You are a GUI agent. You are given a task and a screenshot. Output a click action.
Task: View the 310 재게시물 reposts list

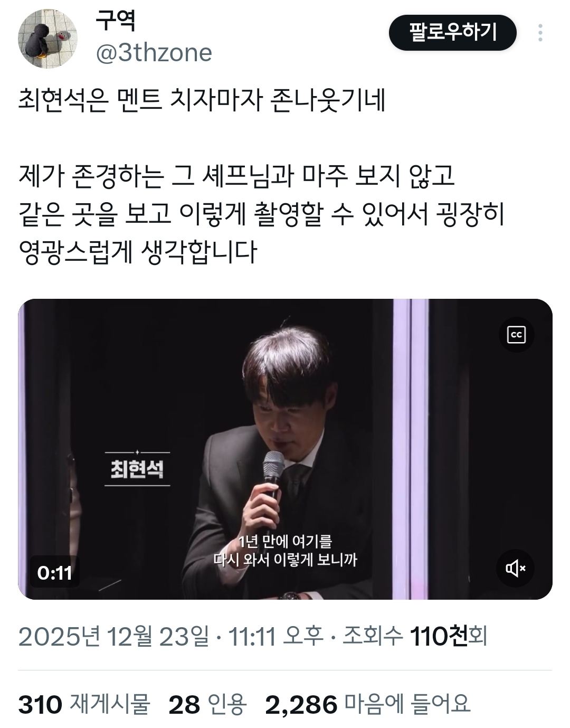(x=84, y=704)
